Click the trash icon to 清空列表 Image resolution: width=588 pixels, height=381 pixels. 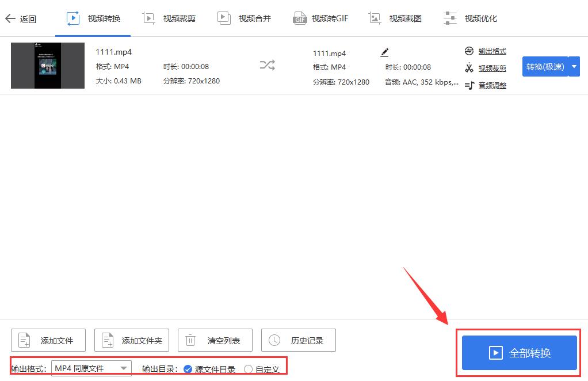click(190, 340)
